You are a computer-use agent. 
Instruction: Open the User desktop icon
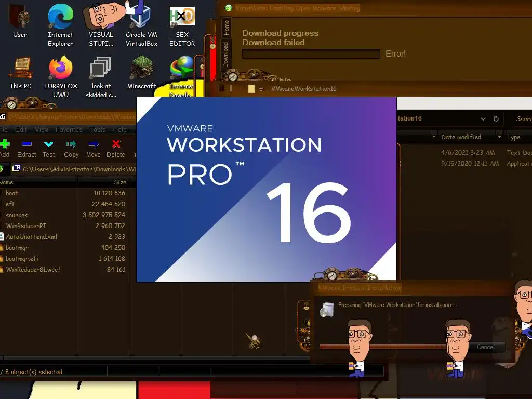pos(20,21)
